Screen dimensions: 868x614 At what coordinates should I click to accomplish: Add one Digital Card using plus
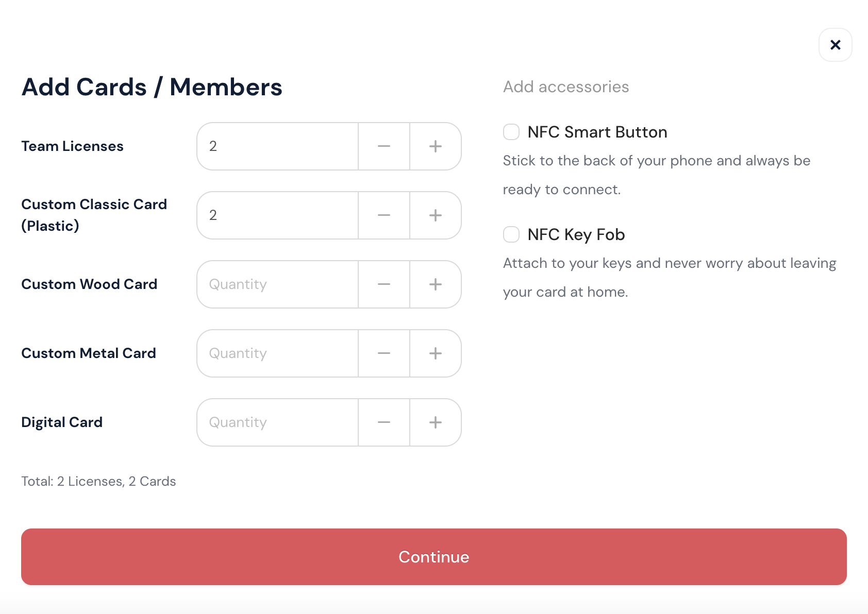436,422
